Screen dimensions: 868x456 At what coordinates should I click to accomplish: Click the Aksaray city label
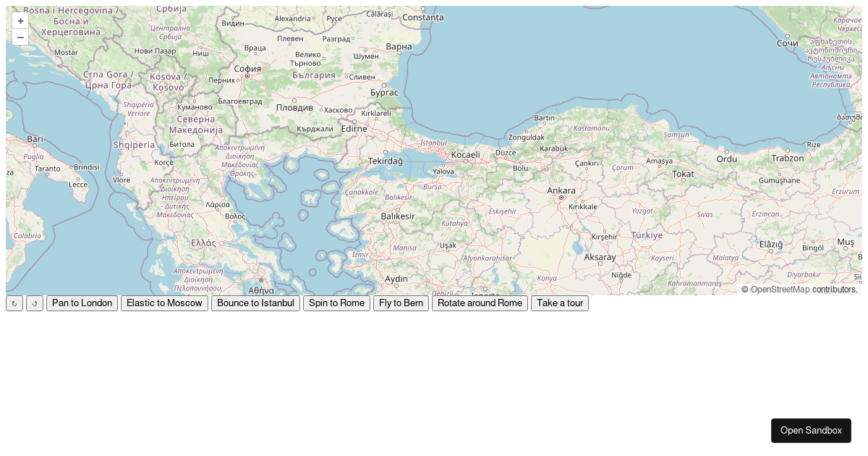coord(600,257)
